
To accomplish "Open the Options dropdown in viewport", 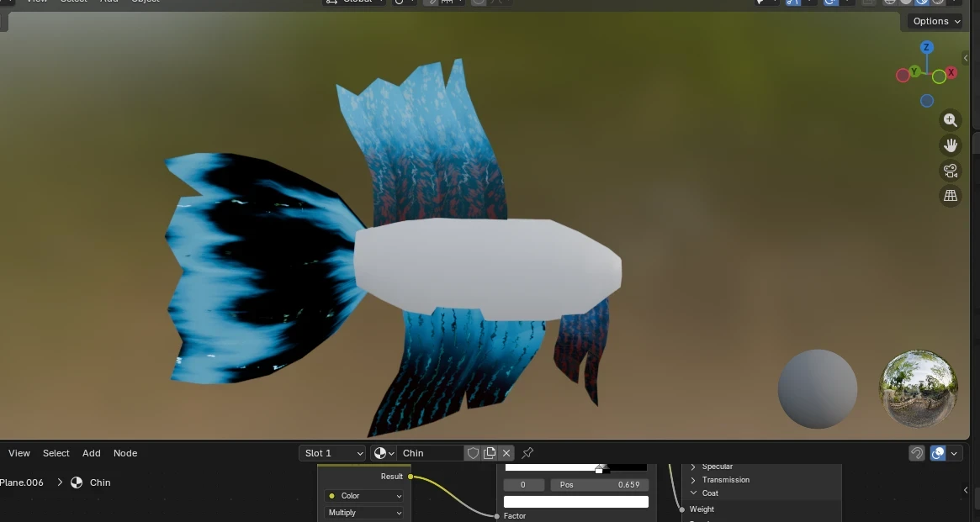I will pyautogui.click(x=936, y=21).
